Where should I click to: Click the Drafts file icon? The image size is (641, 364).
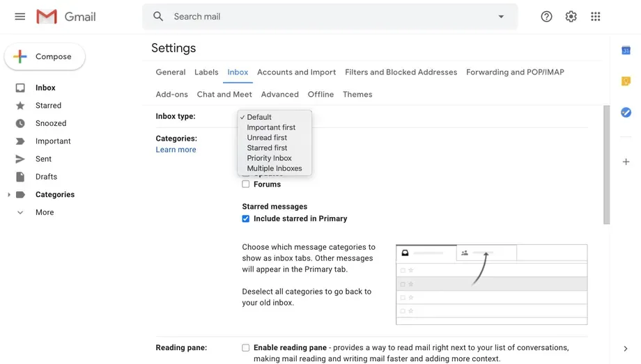[20, 177]
